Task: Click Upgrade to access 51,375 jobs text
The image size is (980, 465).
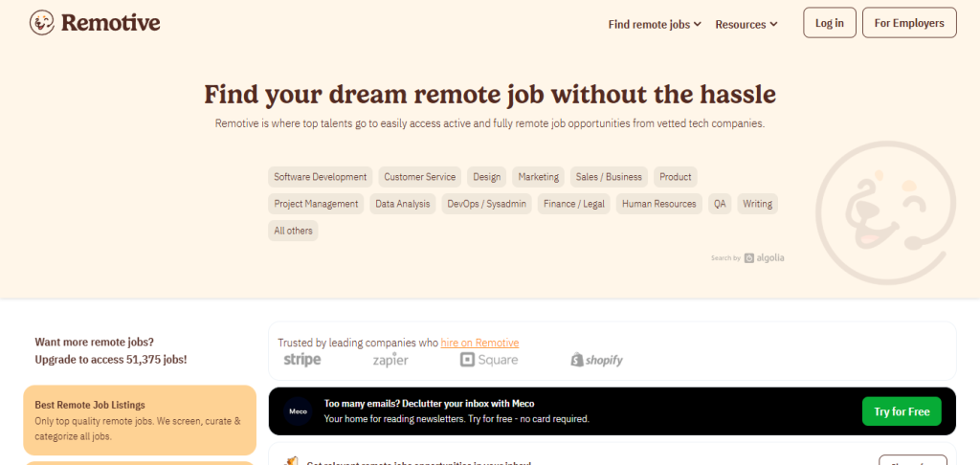Action: (x=111, y=360)
